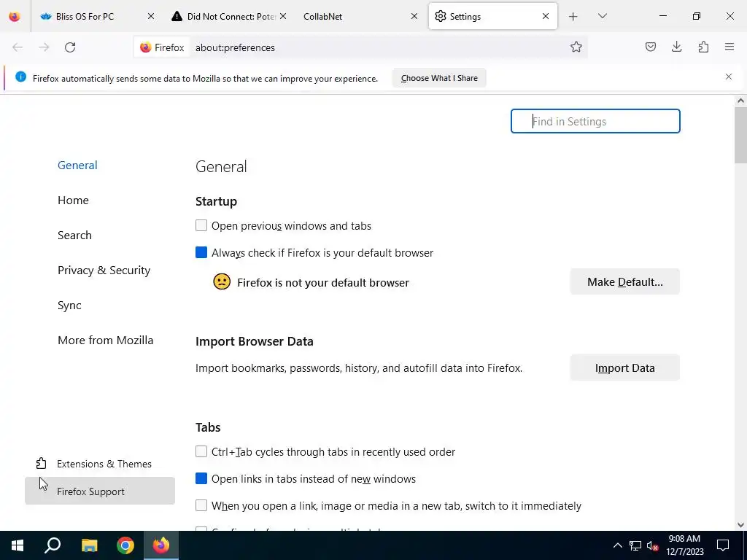Open More from Mozilla category

click(105, 340)
